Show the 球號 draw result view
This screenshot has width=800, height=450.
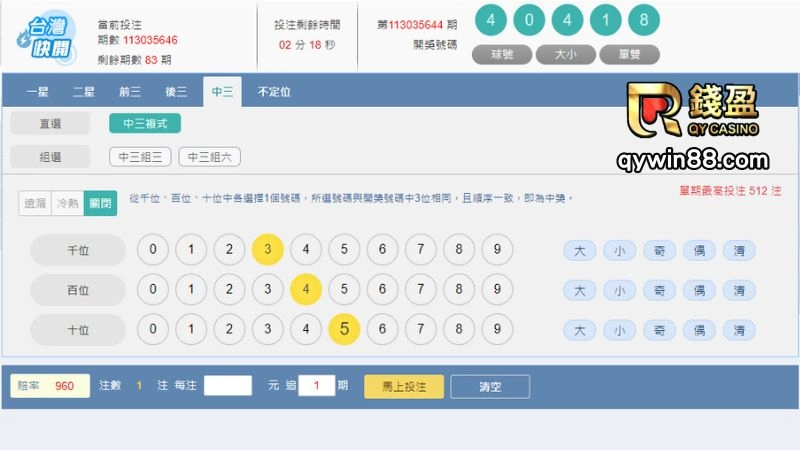click(502, 55)
